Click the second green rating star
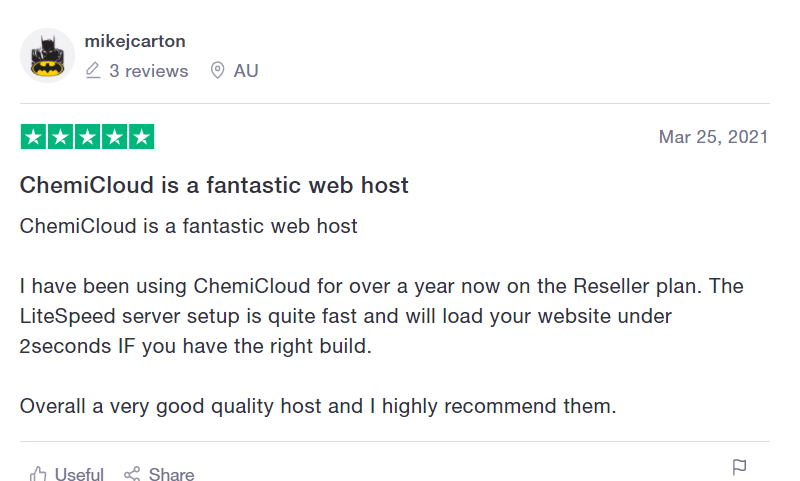Screen dimensions: 800x481 tap(60, 137)
